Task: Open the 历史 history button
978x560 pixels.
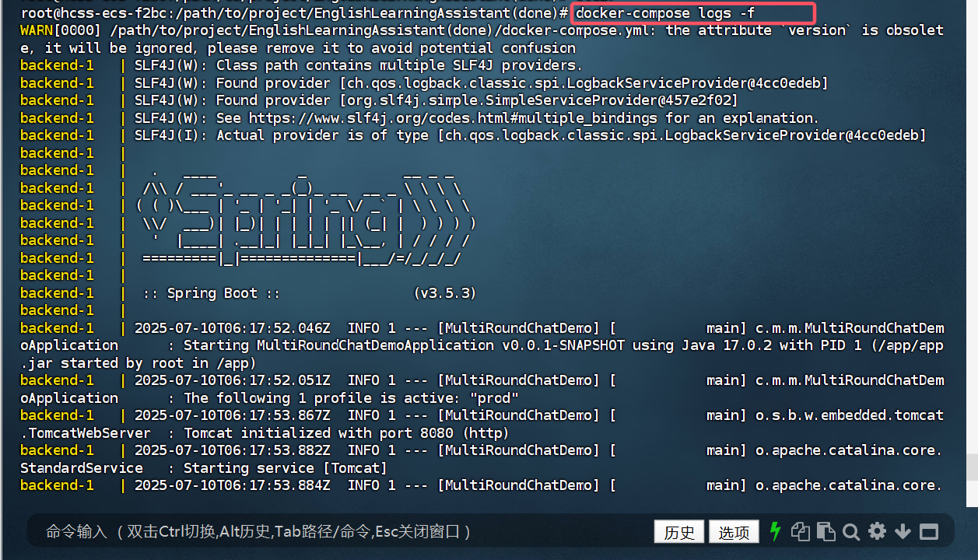Action: 679,532
